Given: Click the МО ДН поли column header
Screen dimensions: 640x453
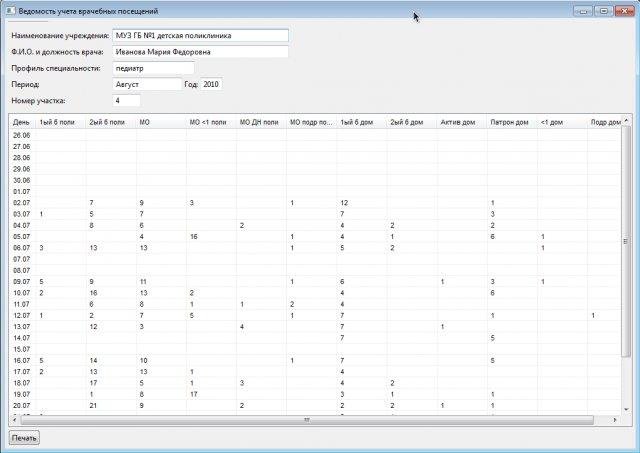Looking at the screenshot, I should 261,122.
